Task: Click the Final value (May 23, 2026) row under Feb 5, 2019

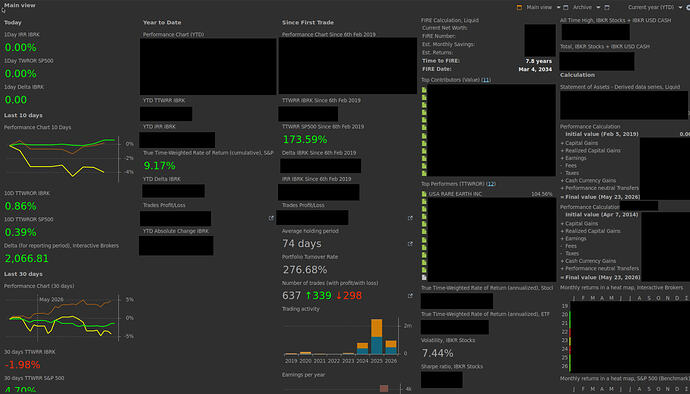Action: click(600, 197)
